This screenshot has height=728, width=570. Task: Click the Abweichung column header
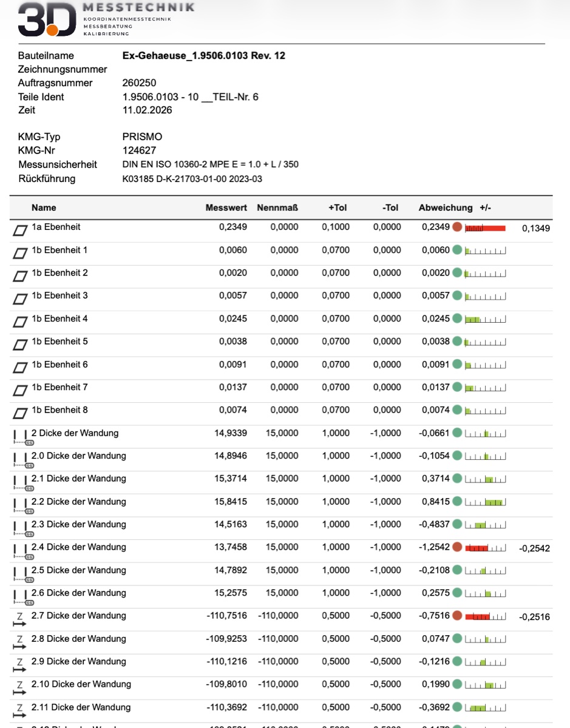[x=446, y=207]
